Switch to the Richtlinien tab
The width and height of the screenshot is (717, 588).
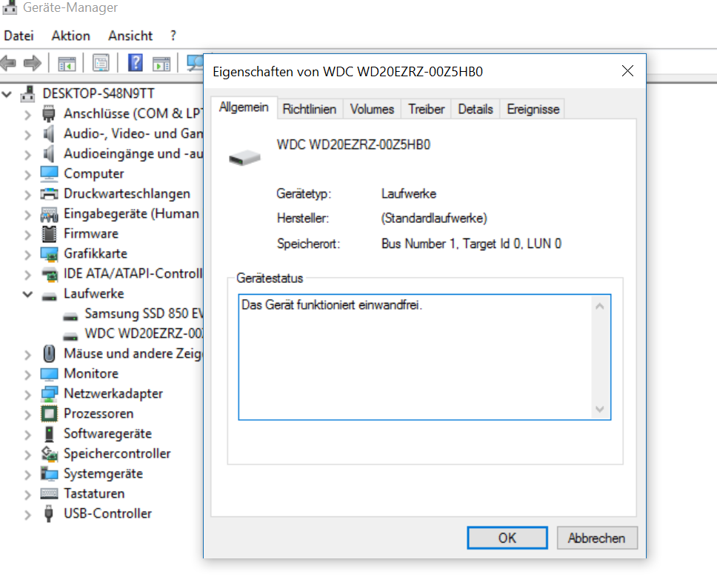(x=310, y=110)
